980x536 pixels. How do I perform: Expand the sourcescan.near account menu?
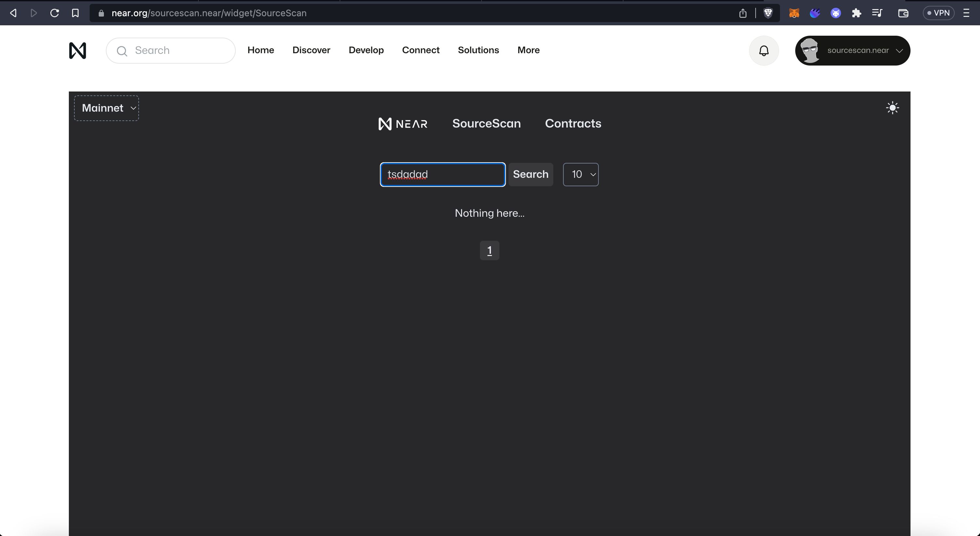pos(852,50)
